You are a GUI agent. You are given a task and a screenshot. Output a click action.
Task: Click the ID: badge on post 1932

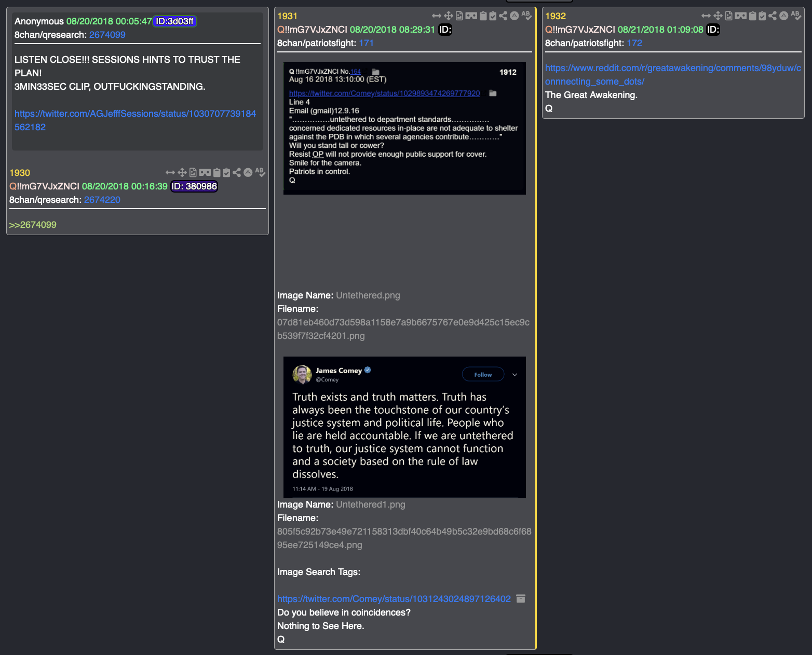[x=713, y=30]
